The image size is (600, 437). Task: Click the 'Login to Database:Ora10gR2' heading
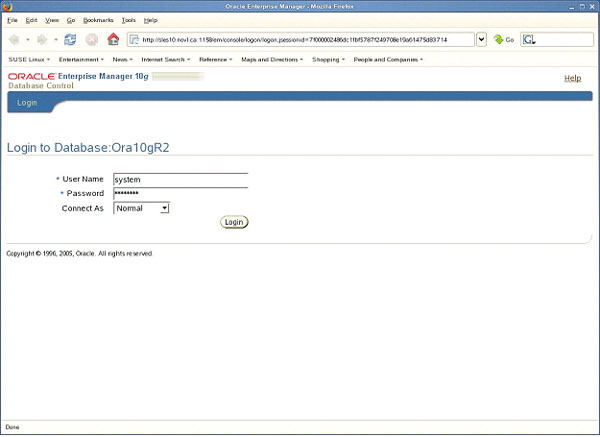(88, 148)
